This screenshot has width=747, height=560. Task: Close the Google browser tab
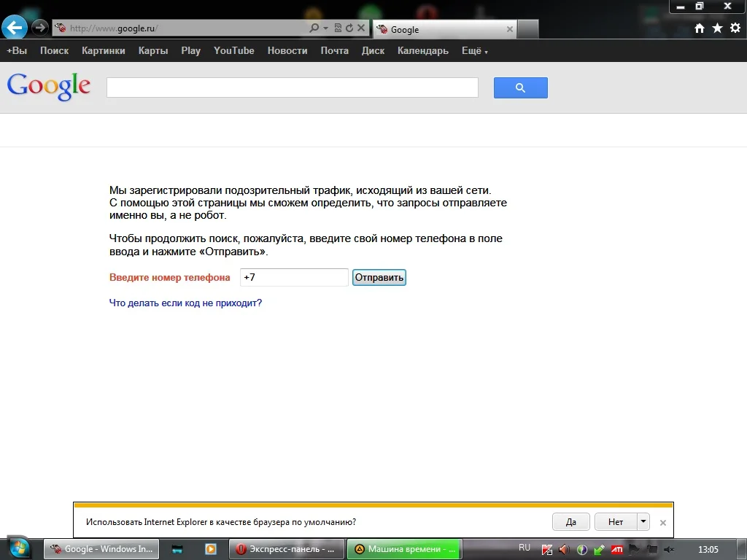pos(510,29)
